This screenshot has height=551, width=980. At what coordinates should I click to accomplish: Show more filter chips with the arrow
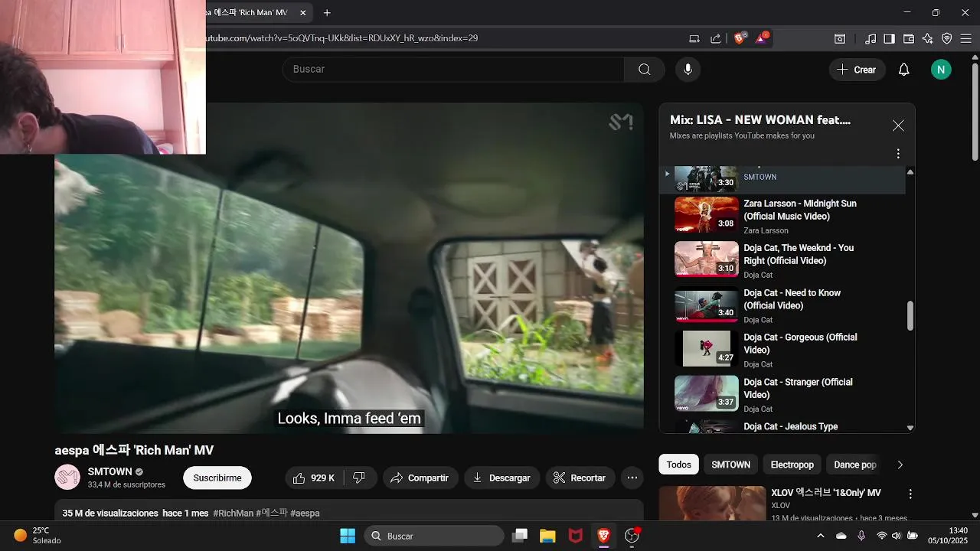900,465
